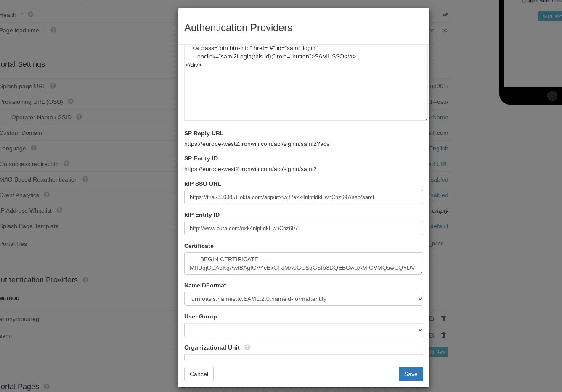Open the NameIDFormat dropdown
Viewport: 562px width, 392px height.
304,299
